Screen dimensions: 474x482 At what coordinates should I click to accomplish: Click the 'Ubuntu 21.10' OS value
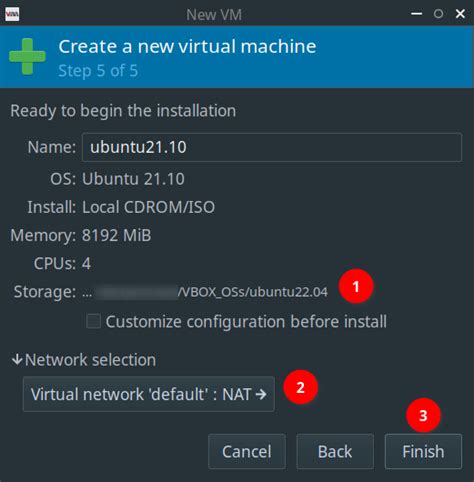[133, 179]
